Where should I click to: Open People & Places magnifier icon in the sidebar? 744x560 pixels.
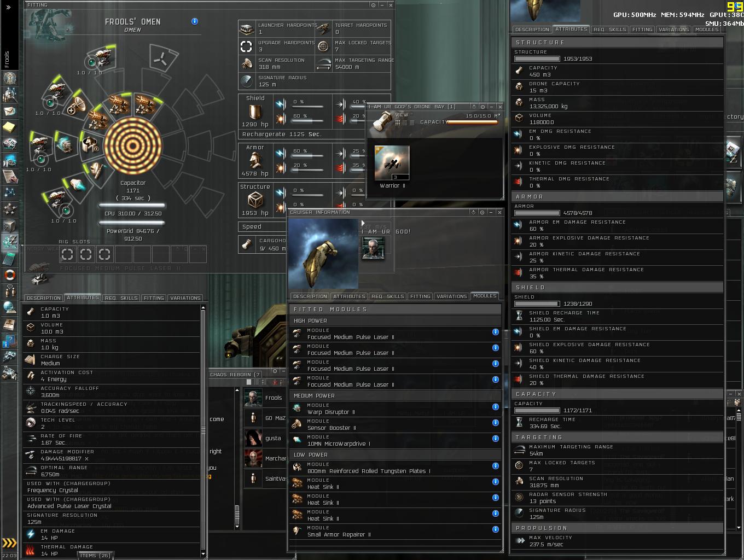[9, 95]
